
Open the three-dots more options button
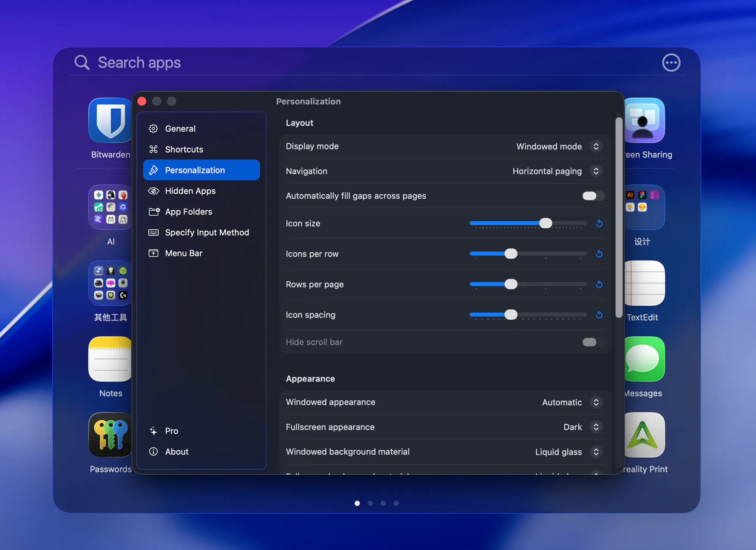tap(671, 63)
